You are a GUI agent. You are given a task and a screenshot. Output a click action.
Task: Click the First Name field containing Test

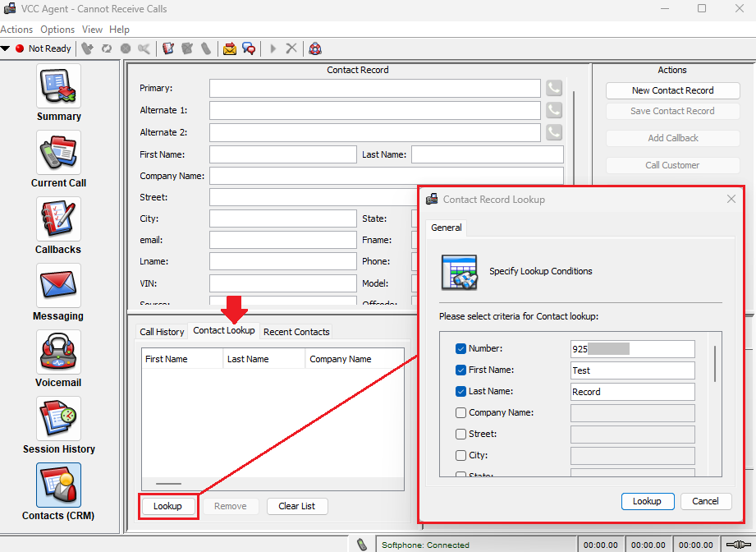point(633,370)
